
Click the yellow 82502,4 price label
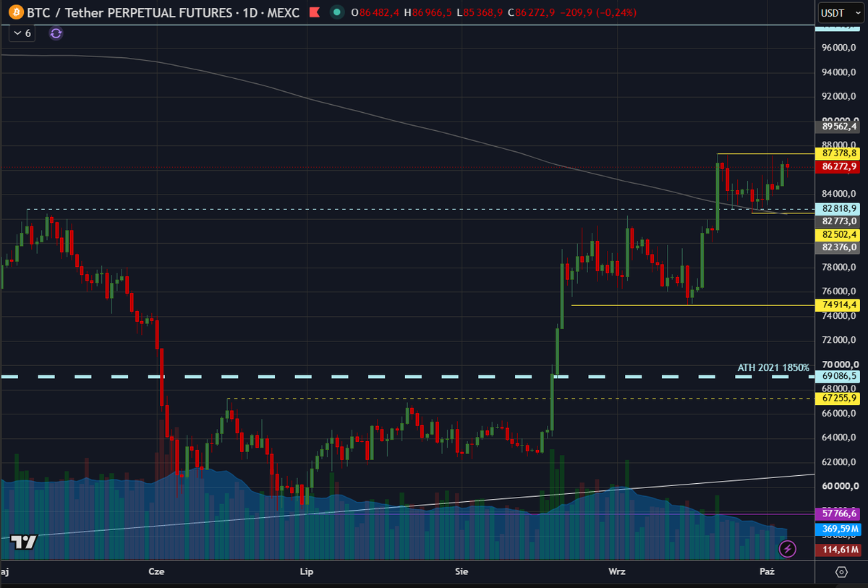[x=838, y=234]
